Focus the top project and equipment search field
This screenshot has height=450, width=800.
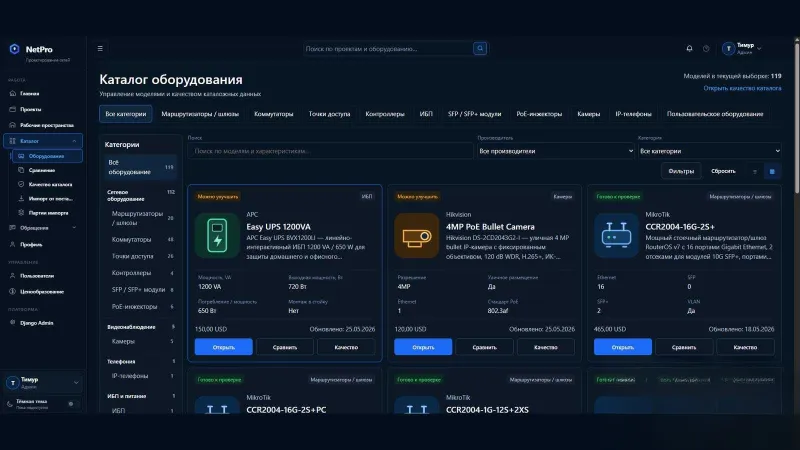click(388, 48)
